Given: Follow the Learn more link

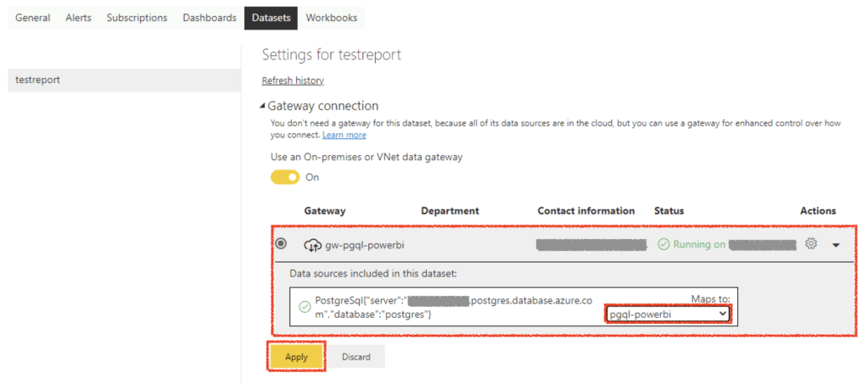Looking at the screenshot, I should pyautogui.click(x=344, y=135).
